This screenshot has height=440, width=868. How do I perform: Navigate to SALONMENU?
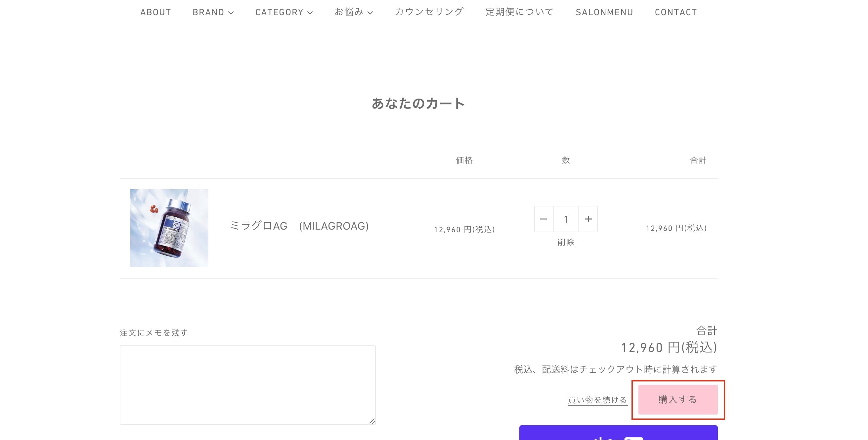[x=604, y=12]
